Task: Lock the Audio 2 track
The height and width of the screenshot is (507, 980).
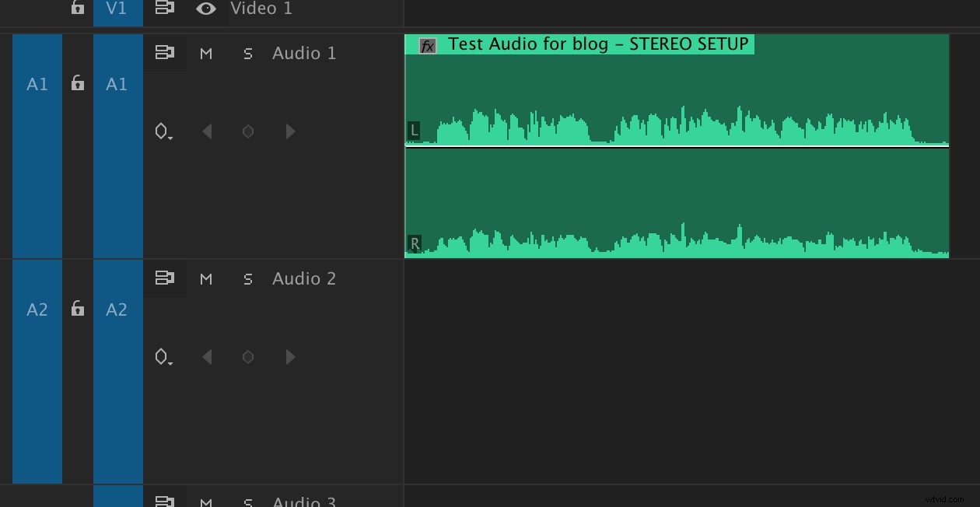Action: pyautogui.click(x=77, y=309)
